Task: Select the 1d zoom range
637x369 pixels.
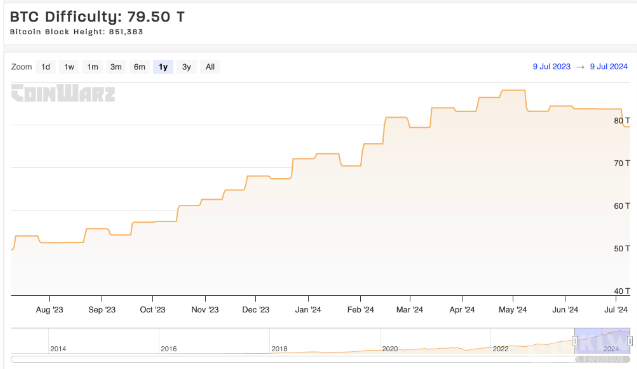Action: (46, 67)
